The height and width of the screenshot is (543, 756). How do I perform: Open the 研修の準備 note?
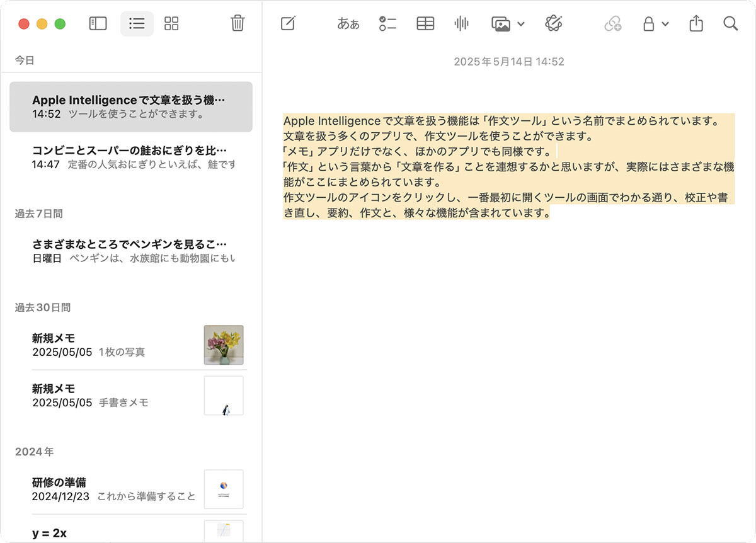coord(131,489)
